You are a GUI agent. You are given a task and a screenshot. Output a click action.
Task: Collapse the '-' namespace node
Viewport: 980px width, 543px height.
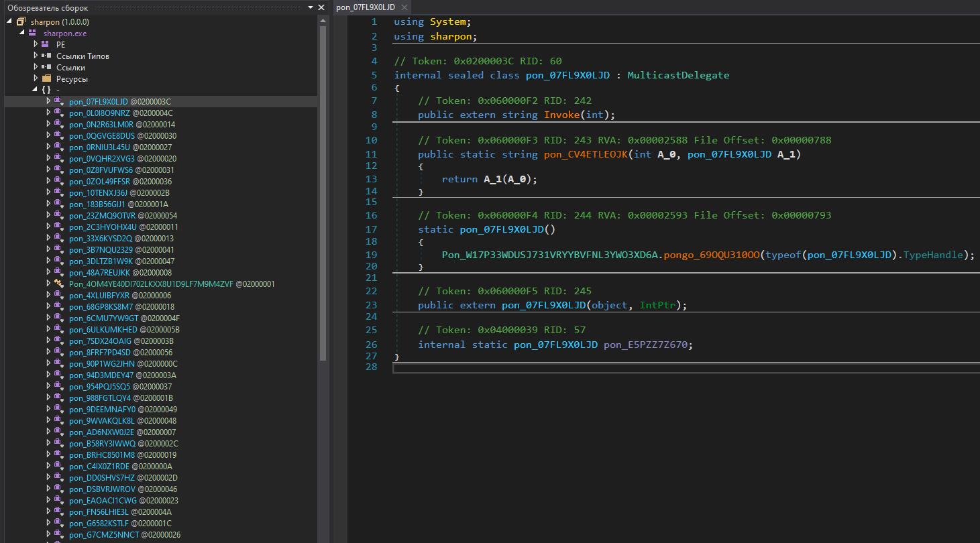point(35,90)
